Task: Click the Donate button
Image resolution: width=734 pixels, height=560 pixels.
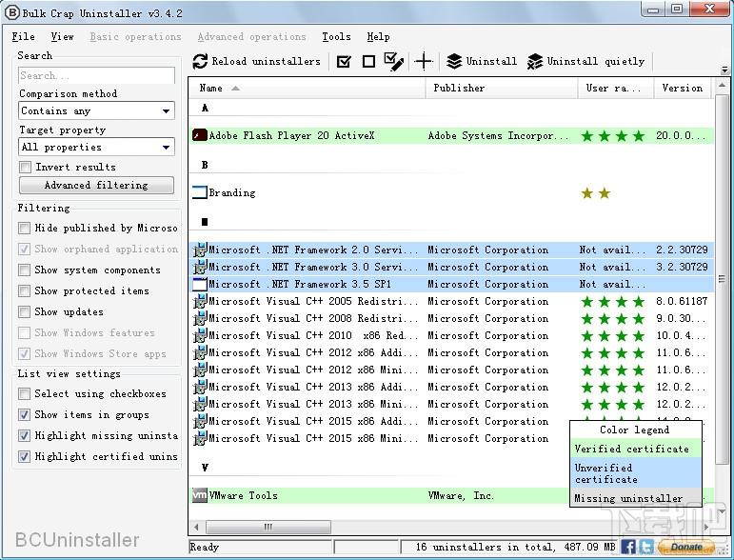Action: click(685, 547)
